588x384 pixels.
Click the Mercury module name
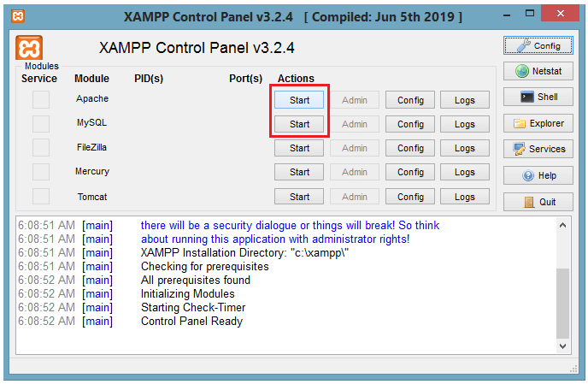92,171
